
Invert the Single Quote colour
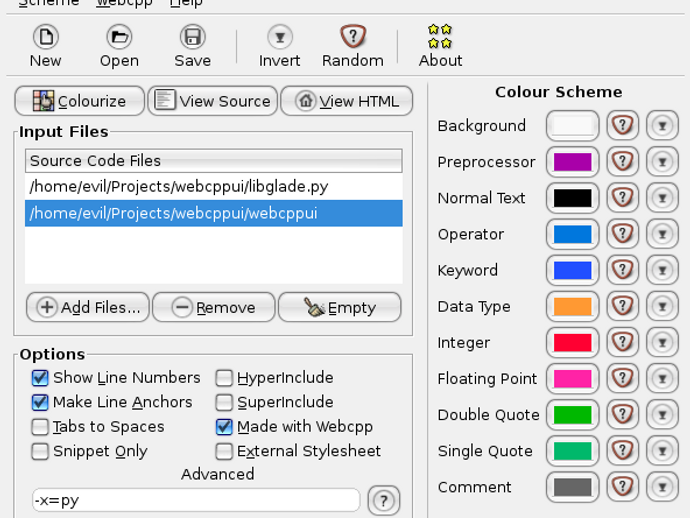(x=662, y=450)
